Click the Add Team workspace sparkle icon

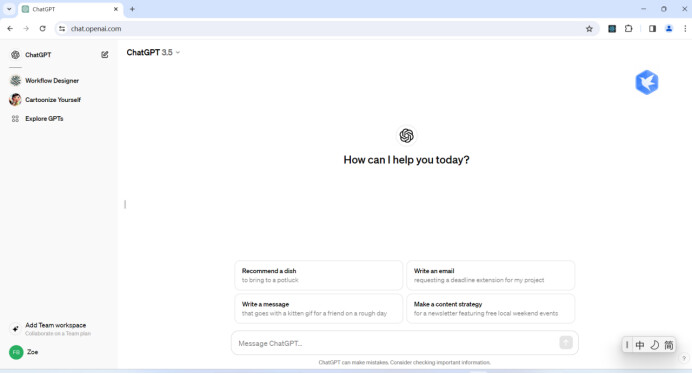[x=15, y=329]
